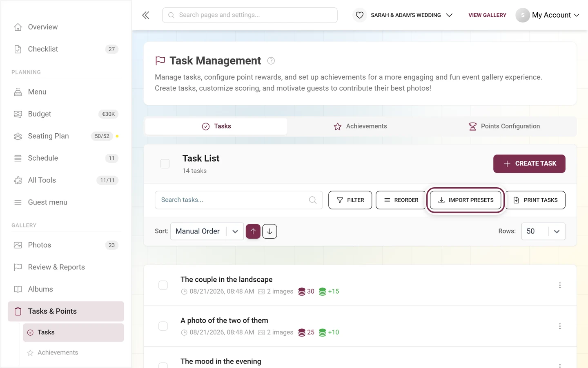Image resolution: width=588 pixels, height=368 pixels.
Task: Click the Import Presets button
Action: (465, 200)
